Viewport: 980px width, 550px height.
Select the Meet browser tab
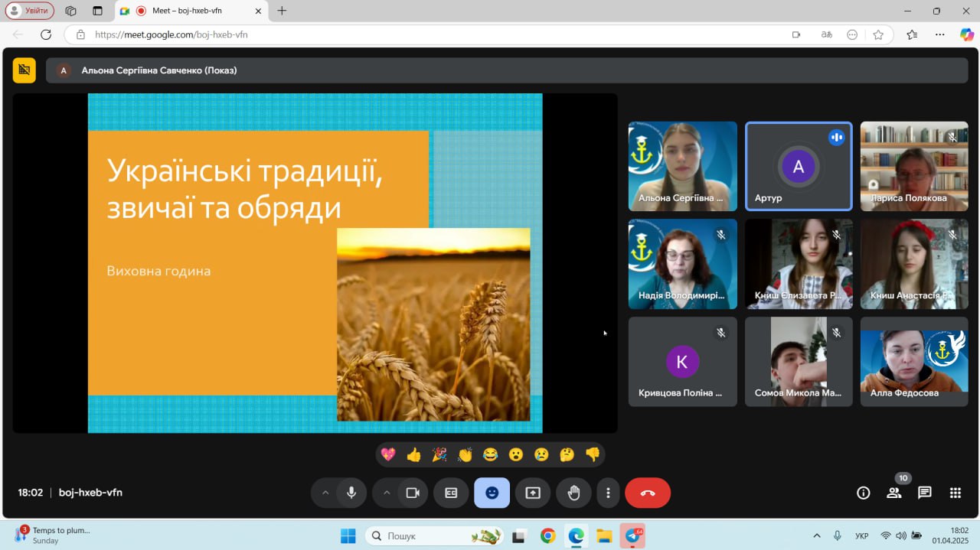pyautogui.click(x=191, y=11)
